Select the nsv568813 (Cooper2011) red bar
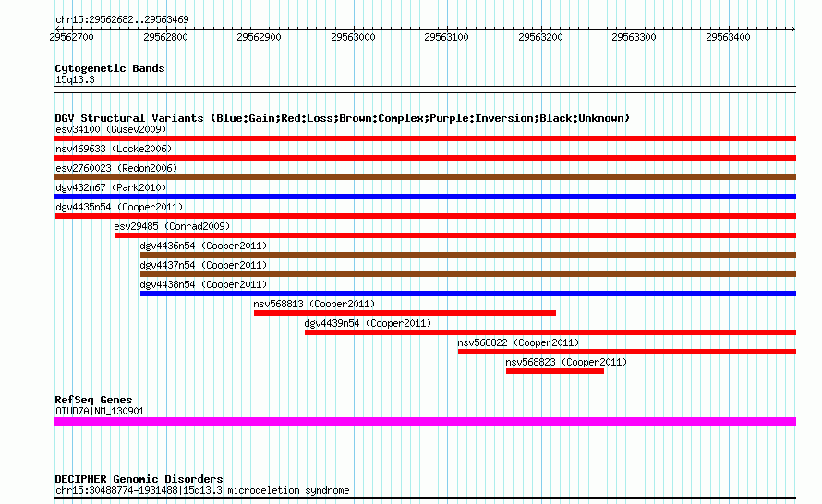The width and height of the screenshot is (822, 504). coord(405,313)
